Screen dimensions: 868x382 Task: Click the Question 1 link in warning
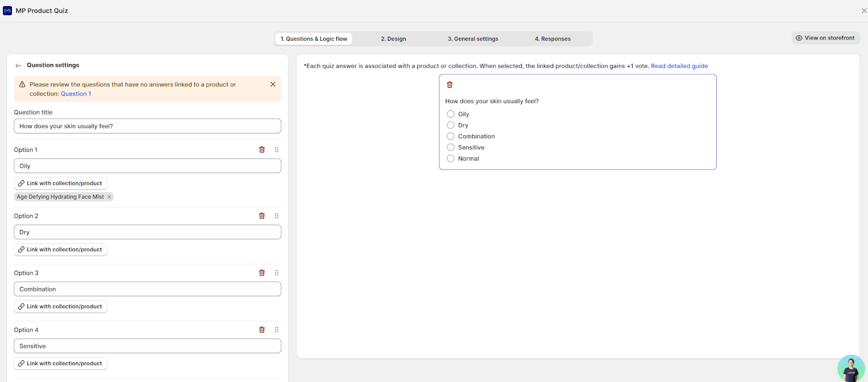point(76,94)
